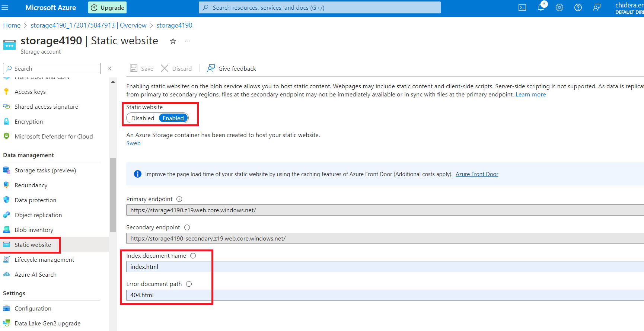Open Cloud Shell from the top bar
Image resolution: width=644 pixels, height=331 pixels.
click(522, 7)
